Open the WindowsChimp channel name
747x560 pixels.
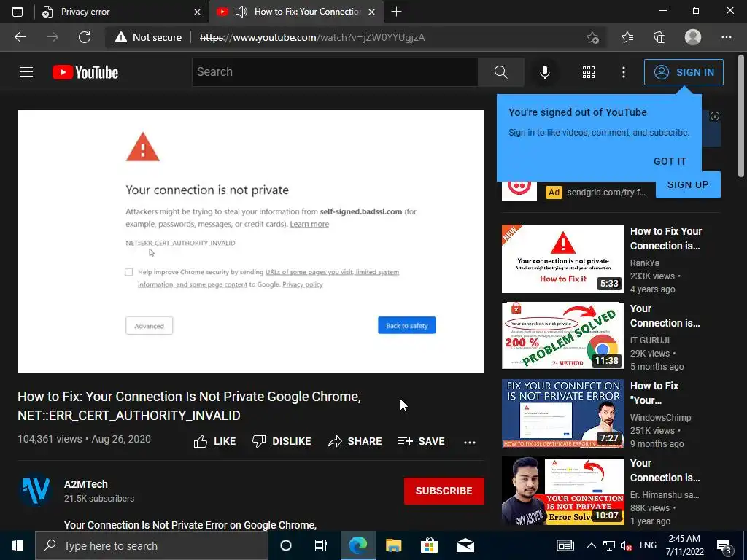[x=660, y=418]
